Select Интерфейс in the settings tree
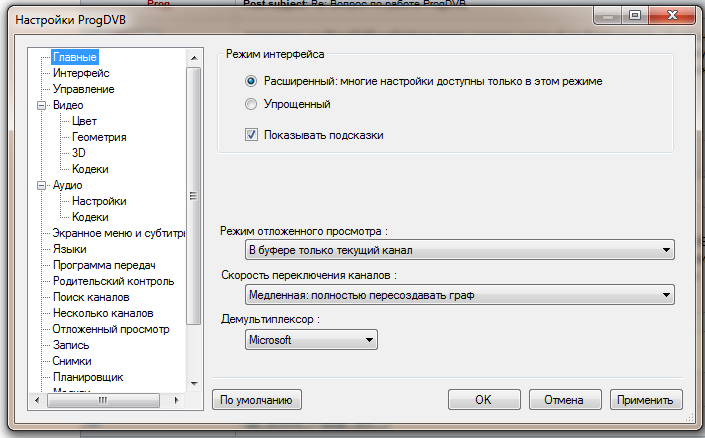 (x=81, y=73)
